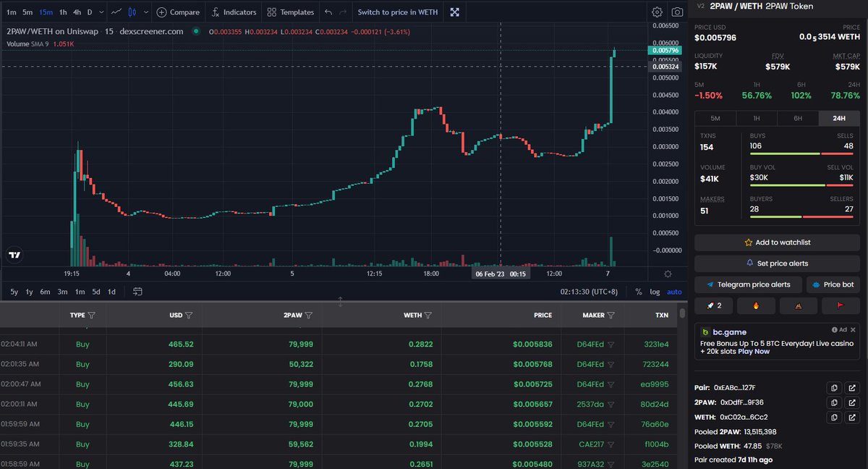Screen dimensions: 868x469
Task: Select the 15m timeframe
Action: (x=46, y=12)
